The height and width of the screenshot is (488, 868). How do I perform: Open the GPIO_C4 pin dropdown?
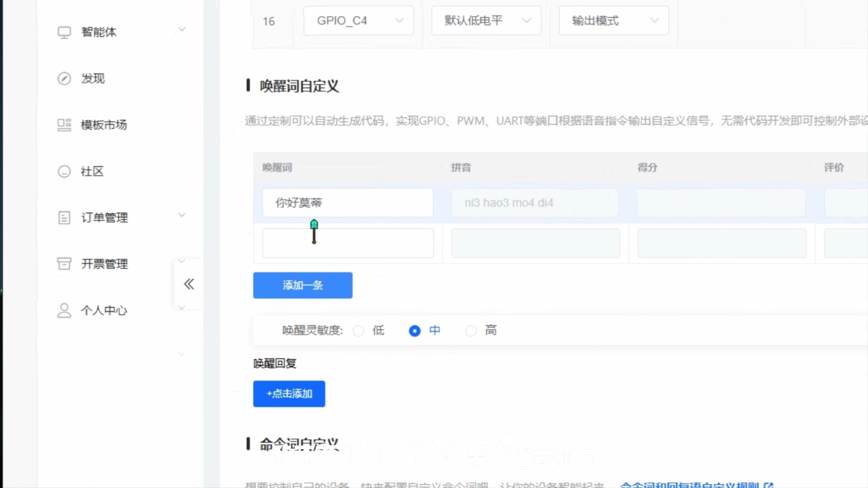(x=359, y=21)
